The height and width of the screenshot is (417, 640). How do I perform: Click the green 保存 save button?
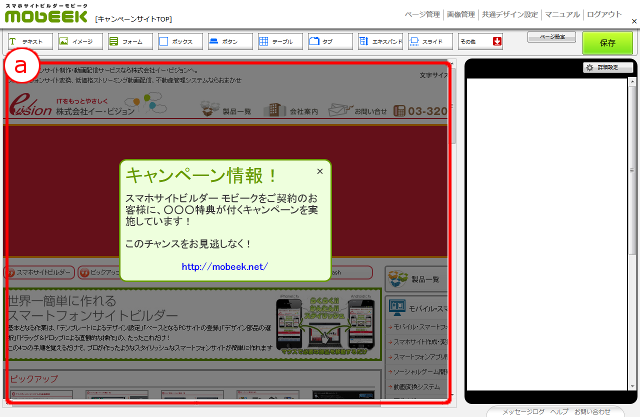click(607, 42)
